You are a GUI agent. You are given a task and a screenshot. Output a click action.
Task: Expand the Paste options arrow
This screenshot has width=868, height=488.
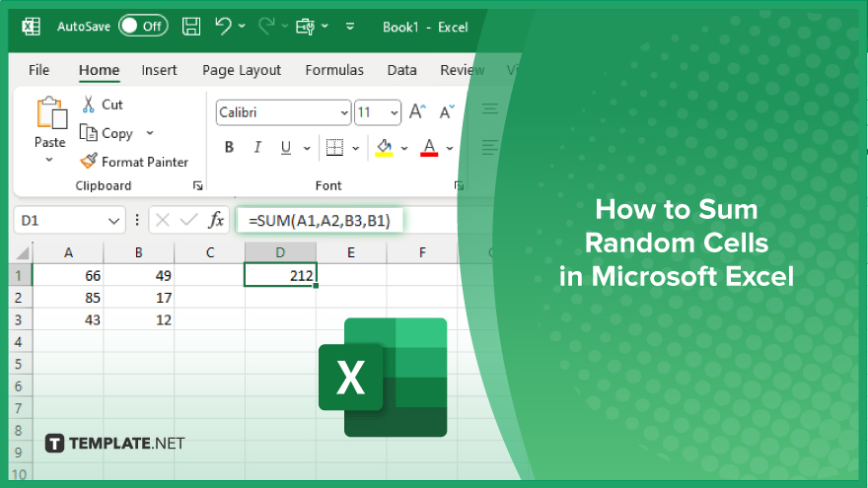click(x=49, y=160)
